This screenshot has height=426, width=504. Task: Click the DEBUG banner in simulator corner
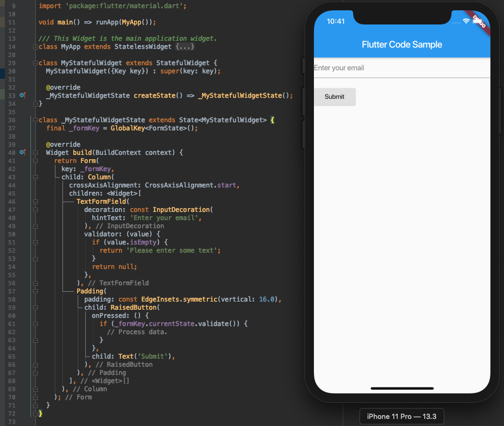478,22
